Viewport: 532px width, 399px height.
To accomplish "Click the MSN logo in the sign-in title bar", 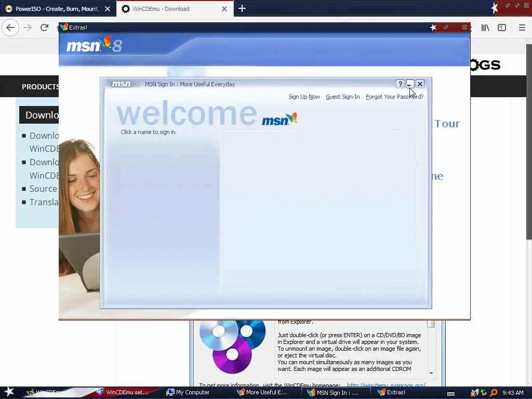I will (121, 84).
